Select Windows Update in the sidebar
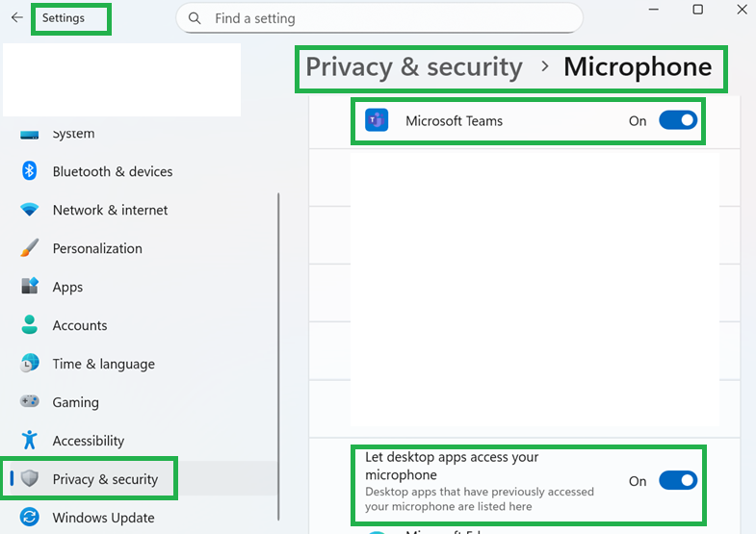The height and width of the screenshot is (534, 756). pos(103,518)
